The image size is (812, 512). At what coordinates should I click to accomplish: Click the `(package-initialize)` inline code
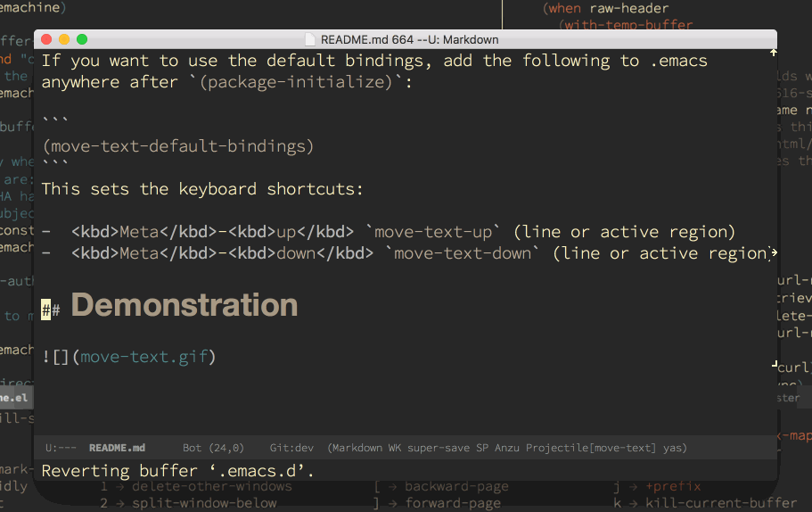(296, 82)
